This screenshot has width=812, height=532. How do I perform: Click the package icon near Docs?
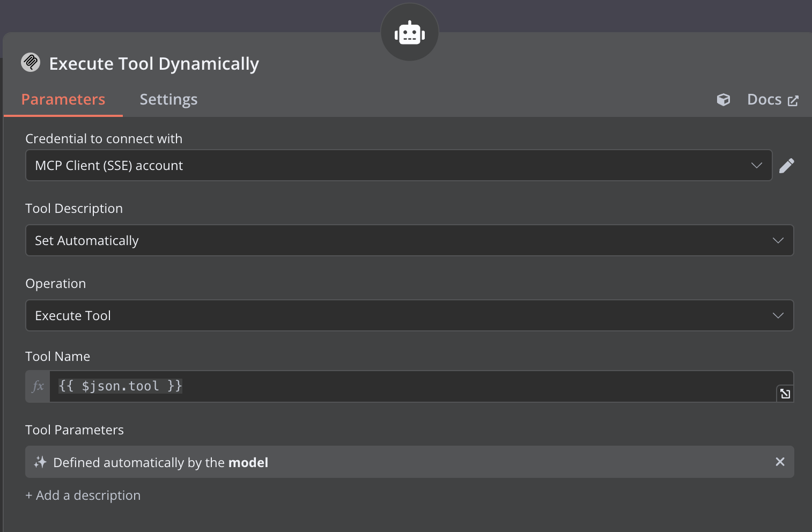pos(723,100)
